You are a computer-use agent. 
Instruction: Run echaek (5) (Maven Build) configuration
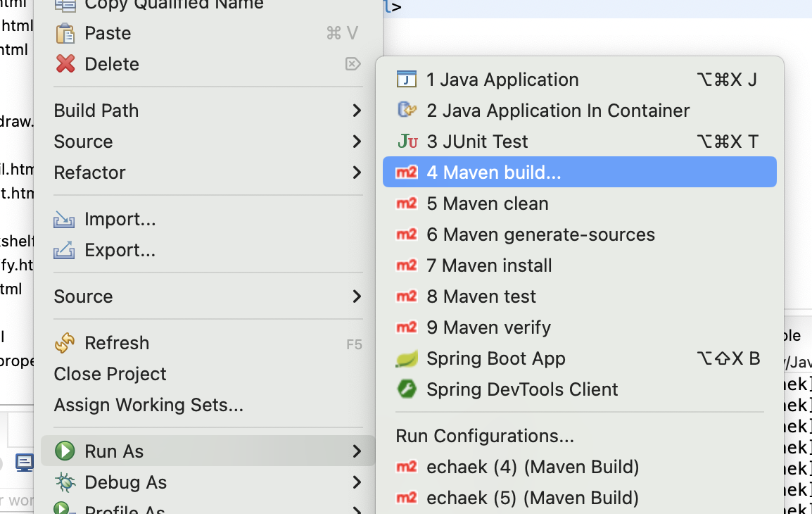click(x=580, y=497)
